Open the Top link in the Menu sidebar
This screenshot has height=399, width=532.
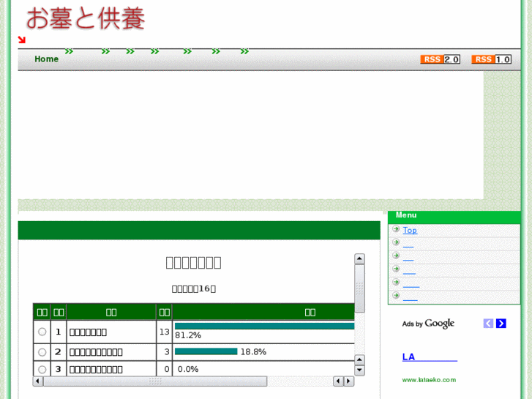(410, 230)
